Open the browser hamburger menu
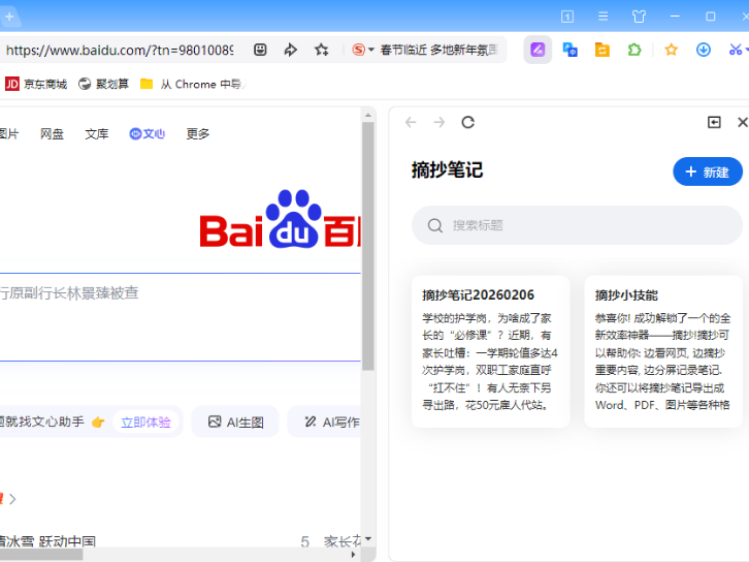The width and height of the screenshot is (749, 562). pyautogui.click(x=603, y=16)
